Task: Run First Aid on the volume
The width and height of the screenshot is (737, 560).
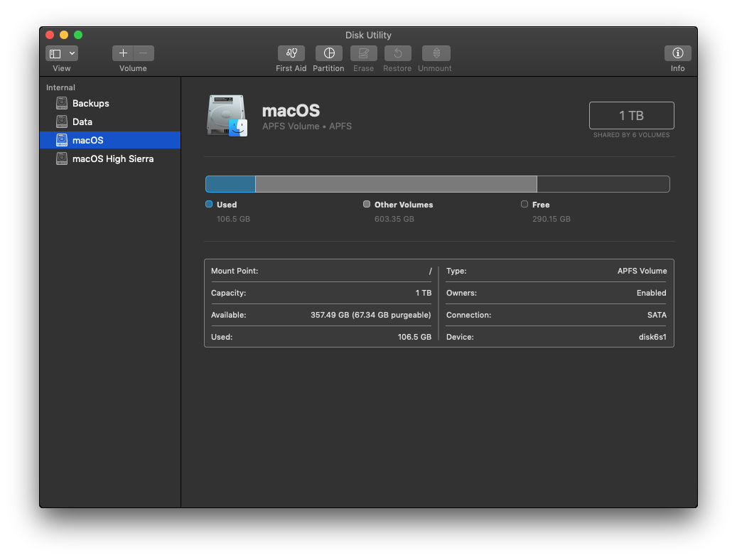Action: (x=291, y=53)
